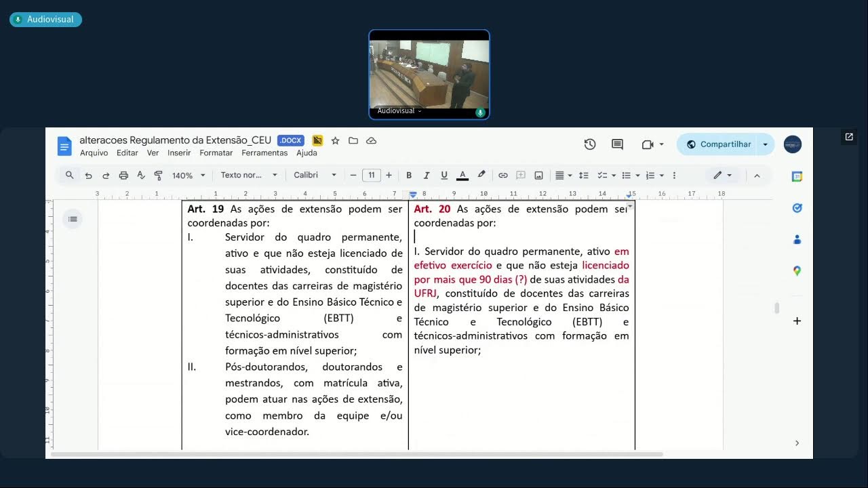
Task: View the cloud document status
Action: coord(371,140)
